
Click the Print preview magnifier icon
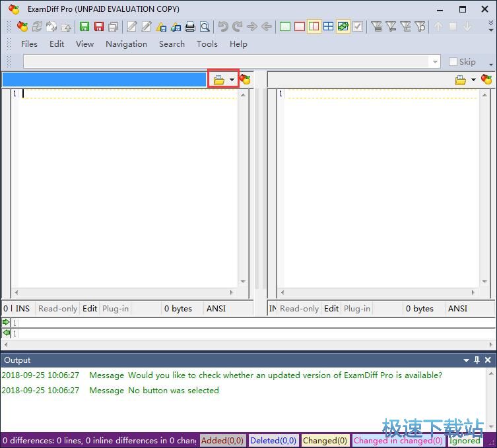(x=205, y=26)
